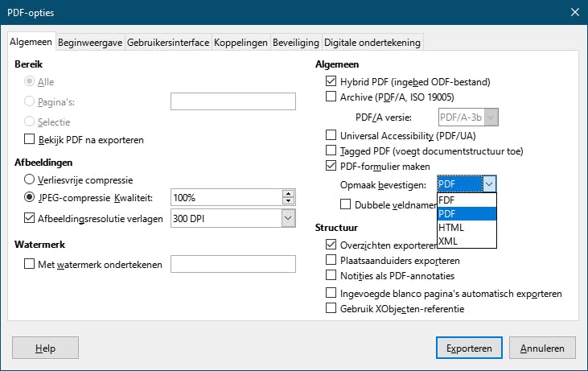The image size is (588, 371).
Task: Uncheck Hybrid PDF option
Action: pos(331,81)
